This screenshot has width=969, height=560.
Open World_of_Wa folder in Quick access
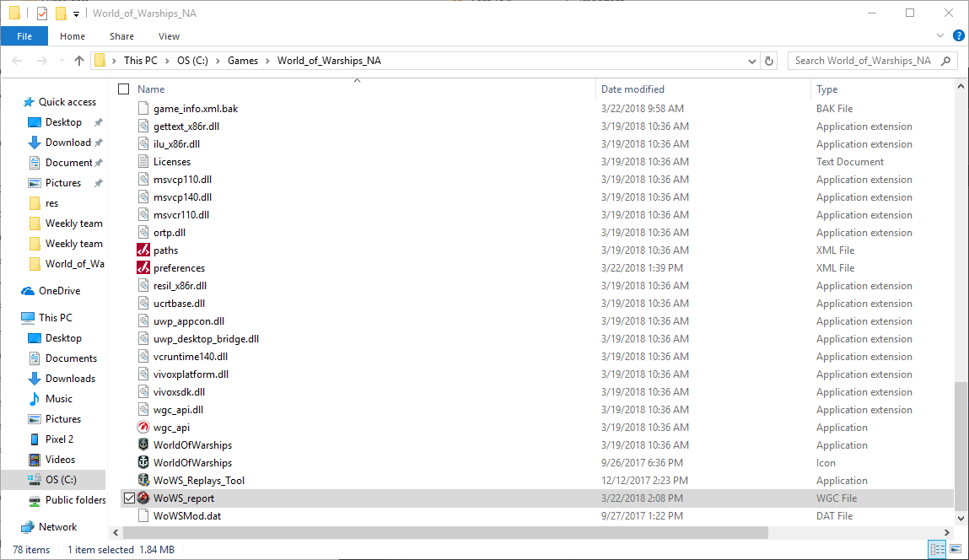[x=75, y=264]
